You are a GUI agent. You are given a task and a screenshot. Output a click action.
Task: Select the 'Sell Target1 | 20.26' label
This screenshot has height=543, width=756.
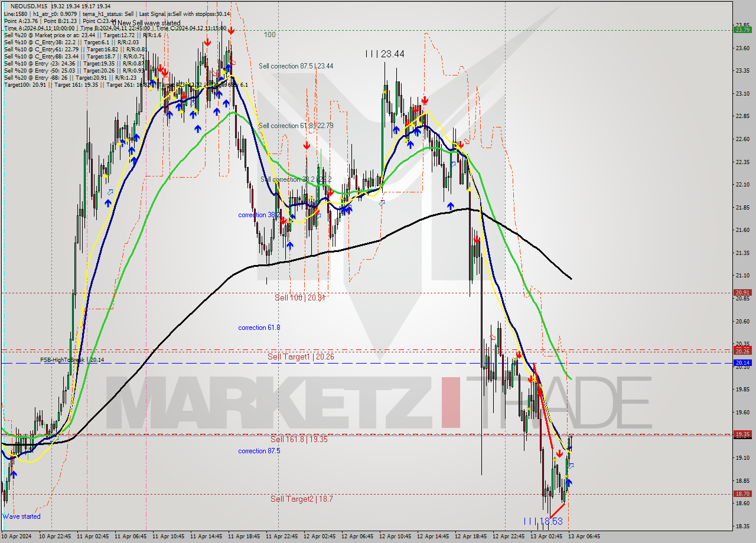pos(301,356)
